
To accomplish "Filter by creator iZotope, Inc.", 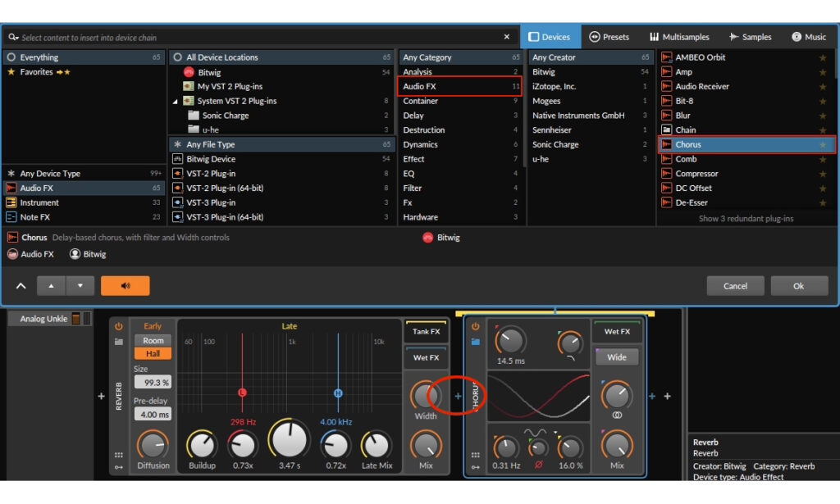I will [x=591, y=86].
